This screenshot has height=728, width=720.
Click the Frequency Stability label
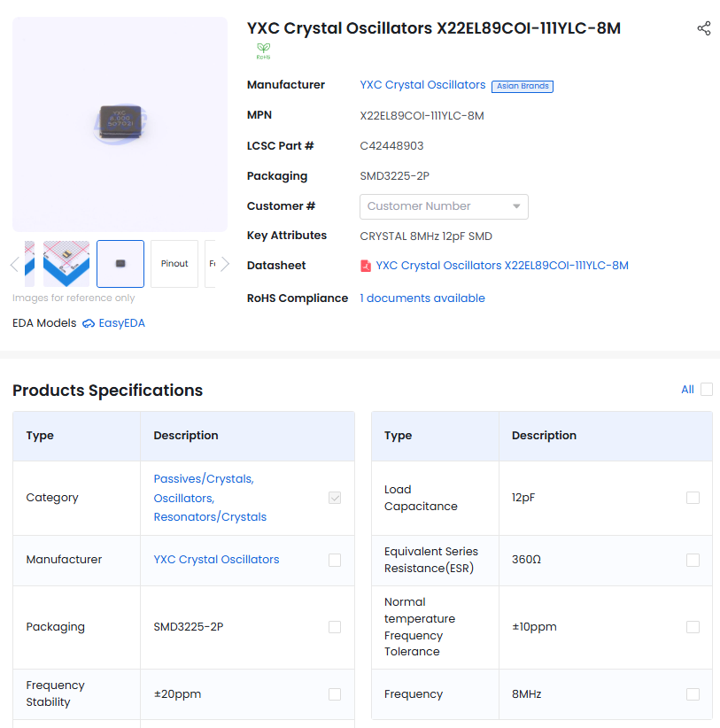pyautogui.click(x=55, y=693)
